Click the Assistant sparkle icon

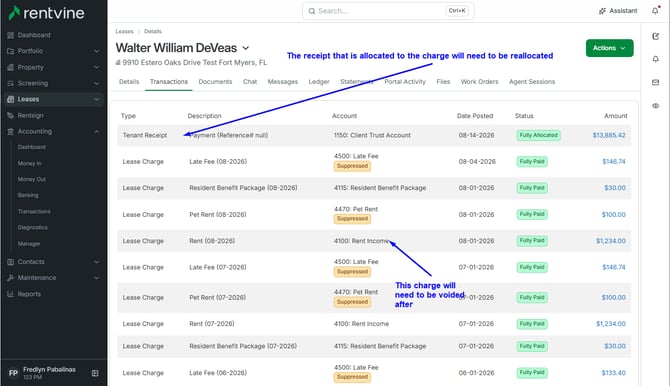[x=602, y=11]
